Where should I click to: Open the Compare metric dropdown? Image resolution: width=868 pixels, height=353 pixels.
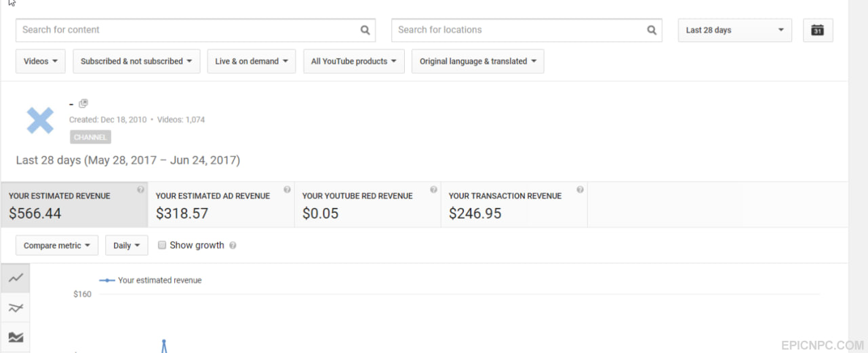(x=57, y=245)
